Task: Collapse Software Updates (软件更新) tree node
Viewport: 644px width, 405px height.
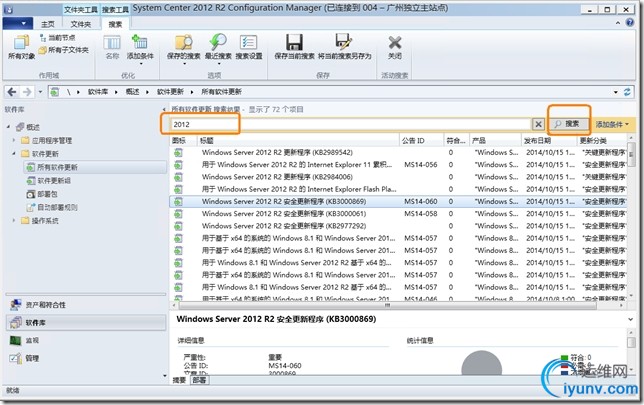Action: tap(14, 154)
